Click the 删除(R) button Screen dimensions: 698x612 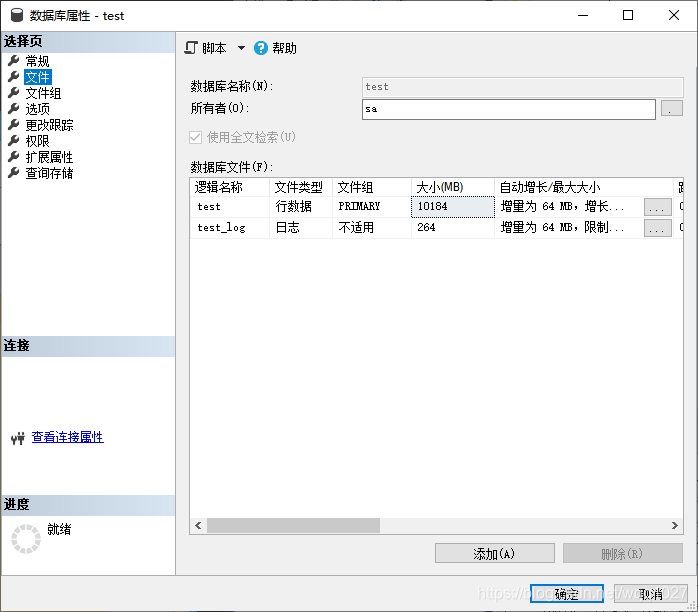[x=622, y=553]
